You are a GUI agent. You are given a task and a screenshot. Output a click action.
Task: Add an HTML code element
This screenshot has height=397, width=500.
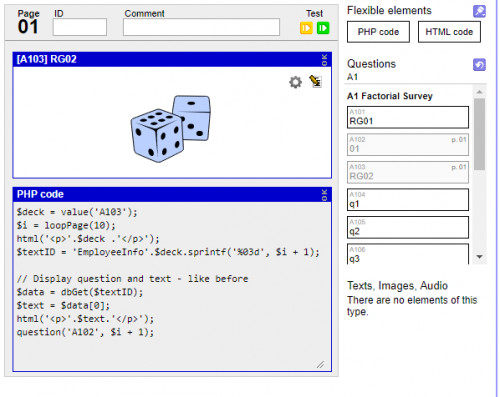coord(449,32)
